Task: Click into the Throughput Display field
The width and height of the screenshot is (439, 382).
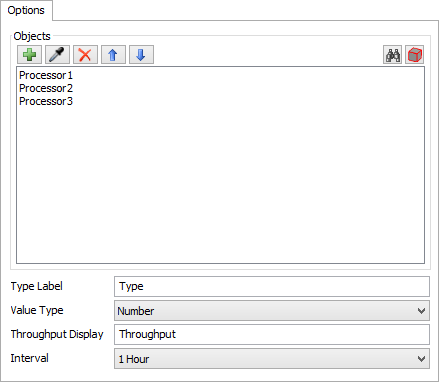Action: coord(272,334)
